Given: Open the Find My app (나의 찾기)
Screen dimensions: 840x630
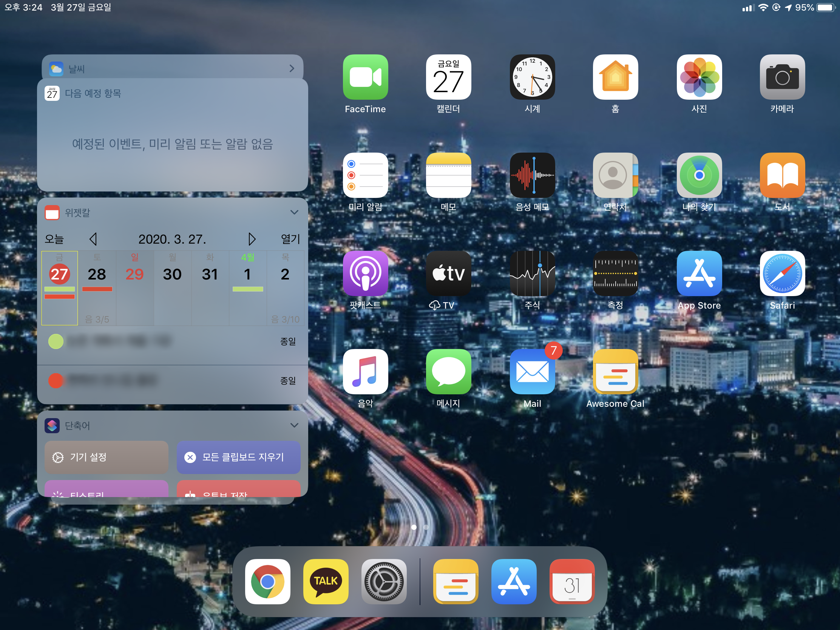Looking at the screenshot, I should point(699,175).
